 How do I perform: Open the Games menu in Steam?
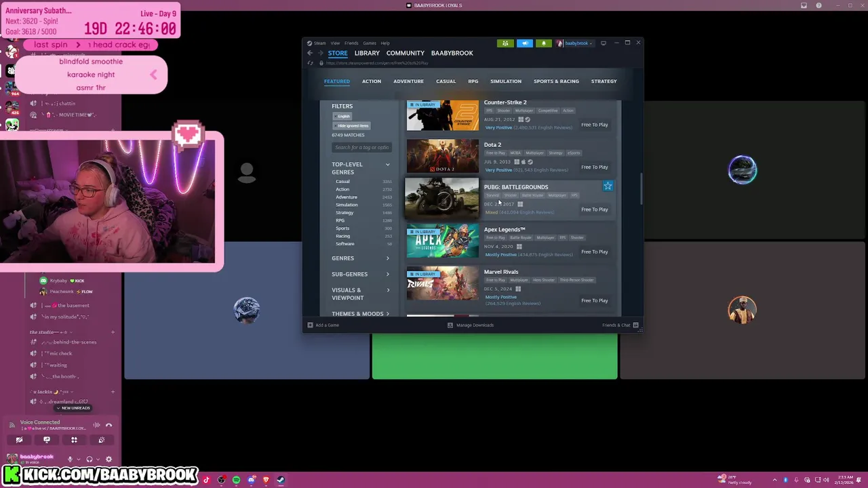tap(370, 43)
